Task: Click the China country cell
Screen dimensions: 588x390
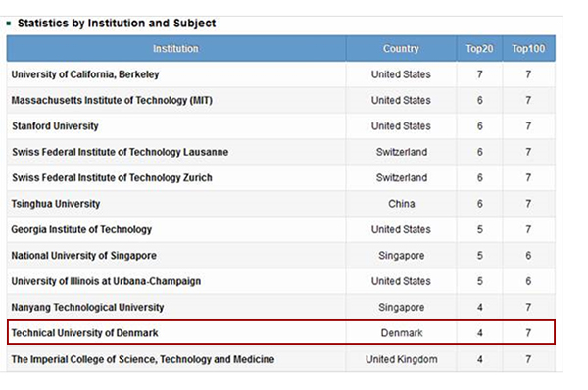Action: tap(402, 204)
